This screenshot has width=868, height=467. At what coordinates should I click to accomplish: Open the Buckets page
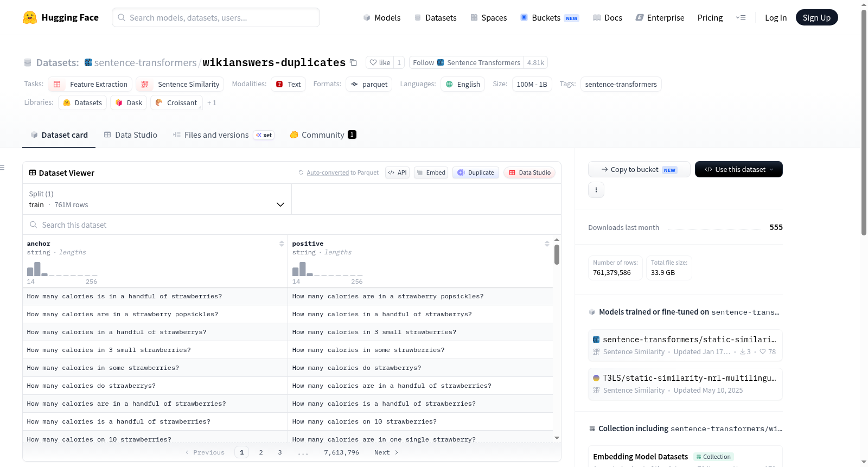pyautogui.click(x=550, y=18)
